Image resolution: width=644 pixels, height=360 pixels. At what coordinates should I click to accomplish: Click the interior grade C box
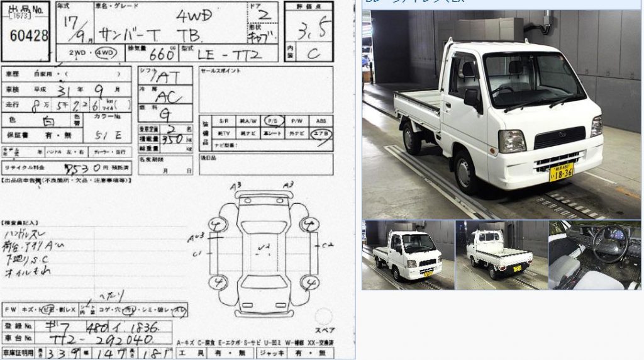point(313,52)
